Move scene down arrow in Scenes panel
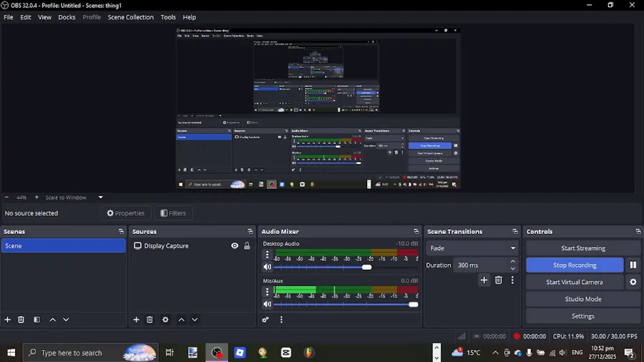Image resolution: width=644 pixels, height=362 pixels. (66, 319)
